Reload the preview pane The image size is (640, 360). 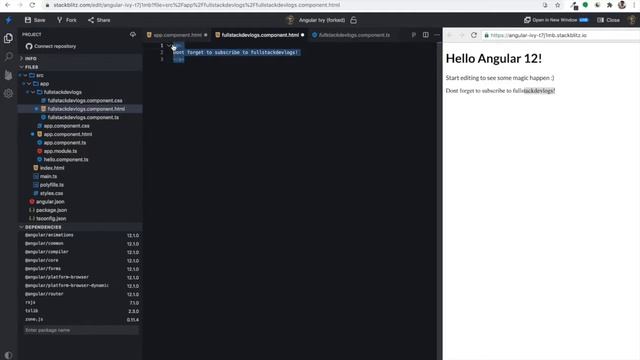click(474, 36)
